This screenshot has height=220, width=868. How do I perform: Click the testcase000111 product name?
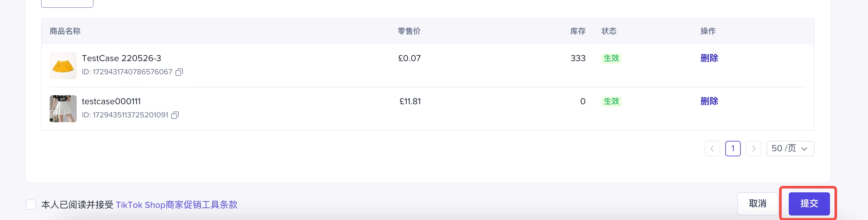[x=111, y=101]
